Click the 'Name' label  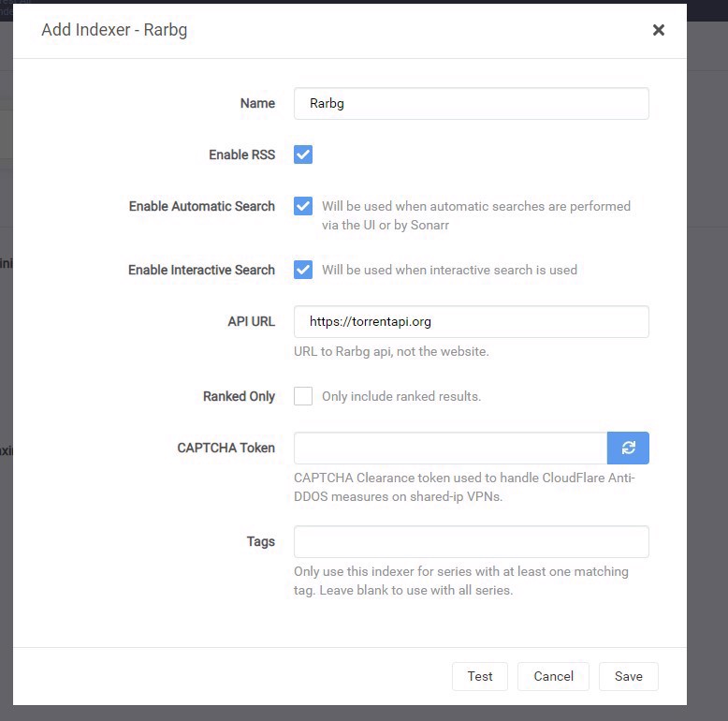point(257,103)
